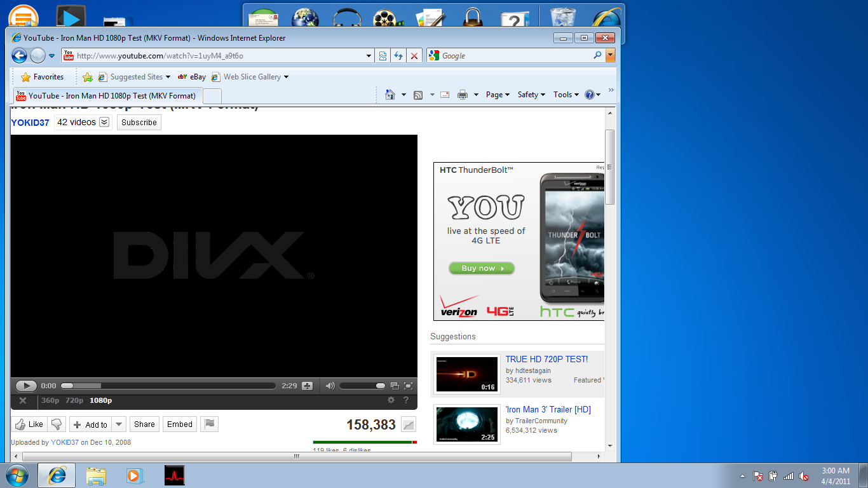
Task: Open the YOKID37 channel link above the video
Action: coord(30,123)
